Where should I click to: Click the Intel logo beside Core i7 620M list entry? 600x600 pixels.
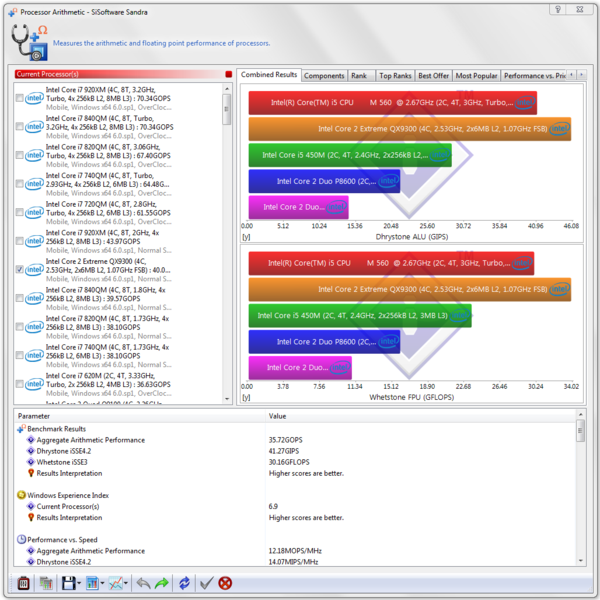[34, 384]
